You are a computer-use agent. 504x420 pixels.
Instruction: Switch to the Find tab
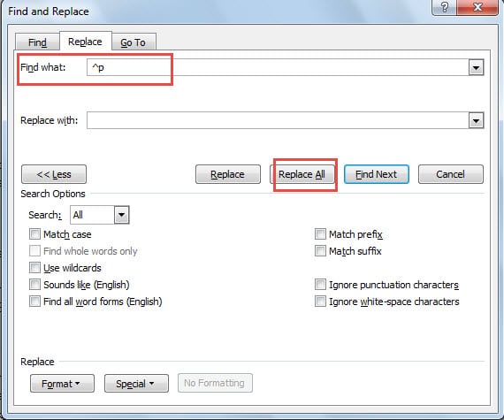[x=37, y=42]
